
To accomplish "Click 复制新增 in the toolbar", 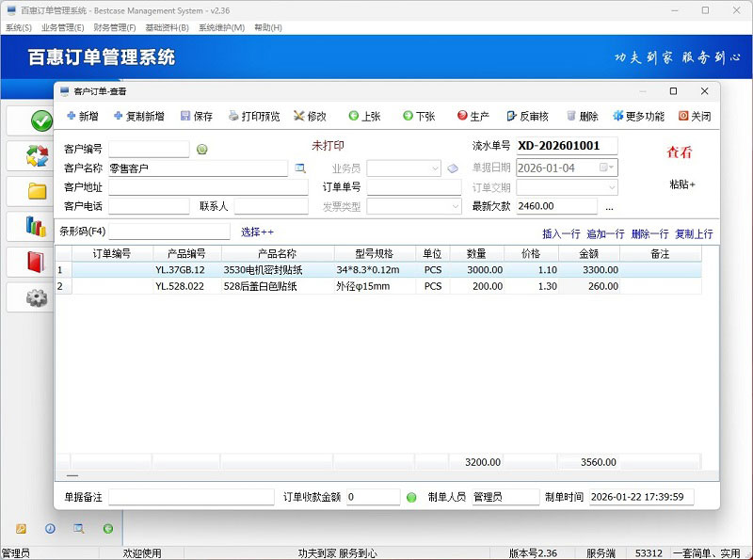I will 139,116.
